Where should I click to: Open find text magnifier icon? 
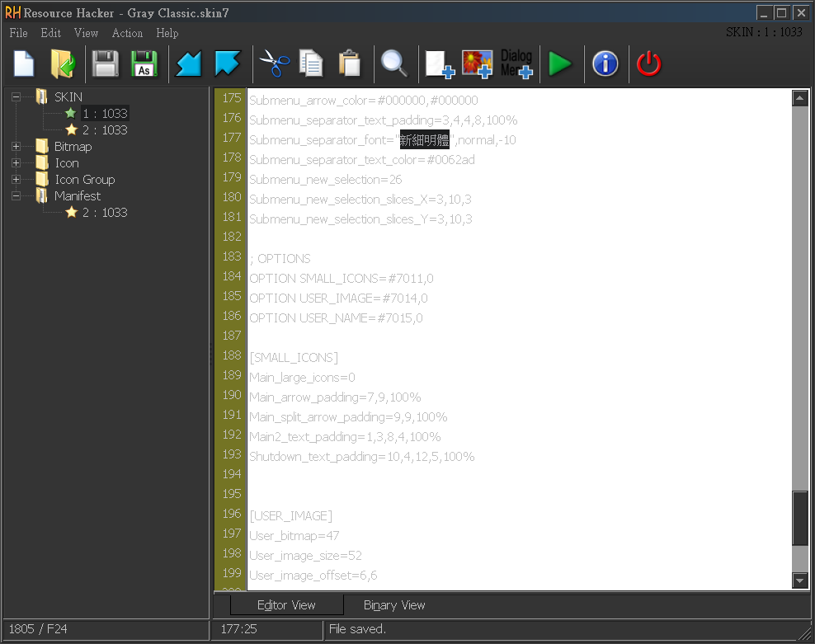point(394,64)
